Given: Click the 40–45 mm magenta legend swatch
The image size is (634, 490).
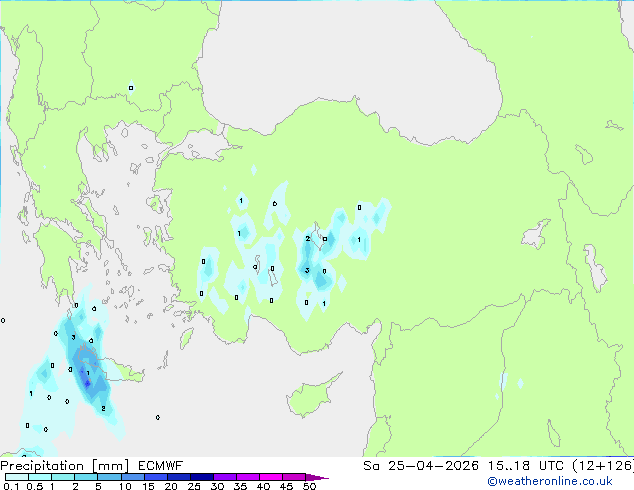Looking at the screenshot, I should [271, 477].
